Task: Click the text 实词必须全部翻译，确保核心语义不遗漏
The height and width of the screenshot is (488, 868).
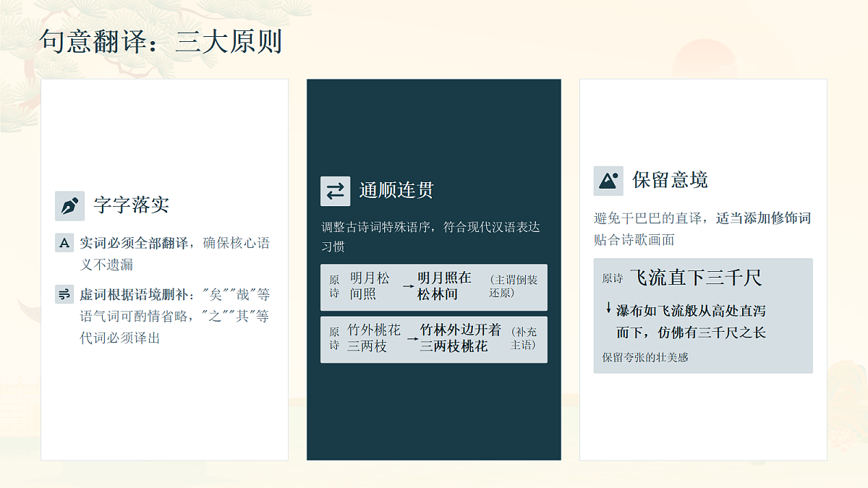Action: 174,254
